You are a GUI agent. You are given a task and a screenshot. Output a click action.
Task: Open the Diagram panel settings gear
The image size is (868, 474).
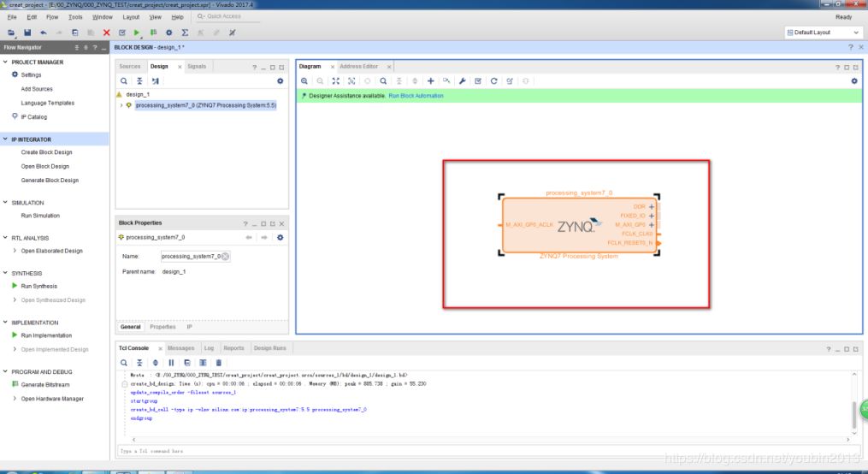click(854, 80)
